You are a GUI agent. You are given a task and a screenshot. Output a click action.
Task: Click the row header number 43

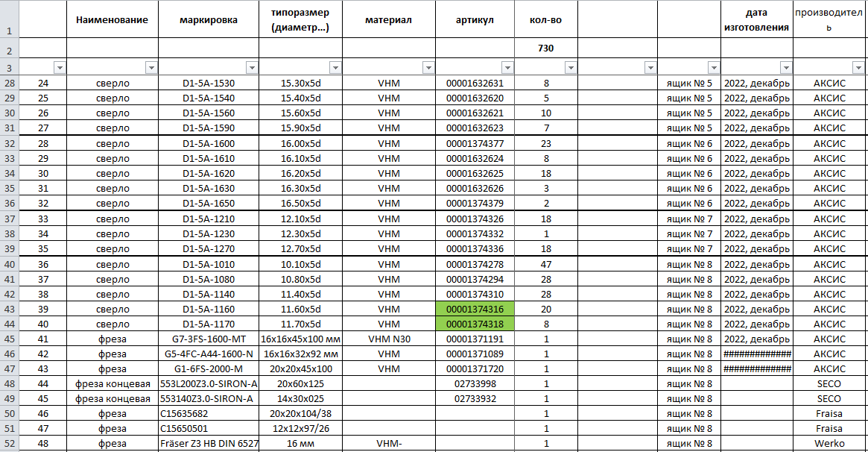9,310
